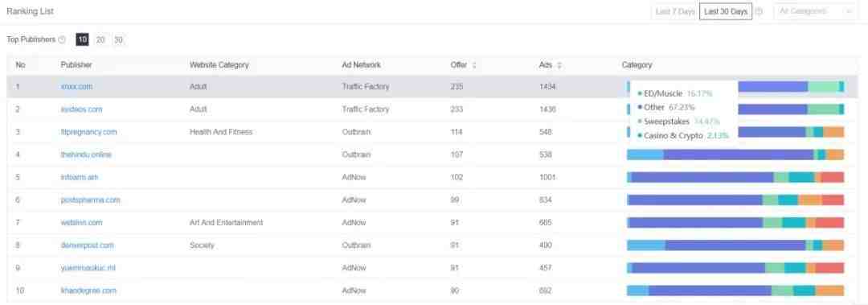Click the orange segment in khandegree.com's bar

pyautogui.click(x=829, y=291)
